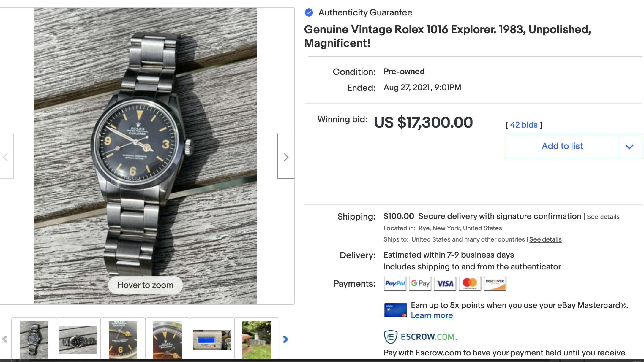Image resolution: width=644 pixels, height=362 pixels.
Task: Click the eBay Mastercard card image
Action: tap(395, 310)
